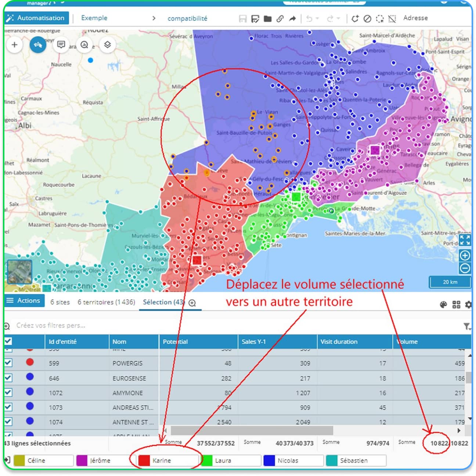Viewport: 476px width, 476px height.
Task: Click the 20 km scale bar
Action: click(x=450, y=282)
